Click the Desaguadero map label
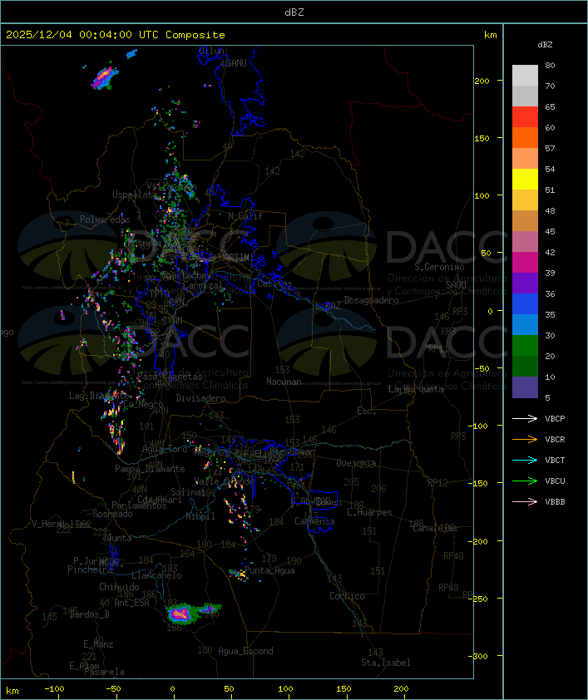Viewport: 588px width, 700px height. [x=372, y=300]
